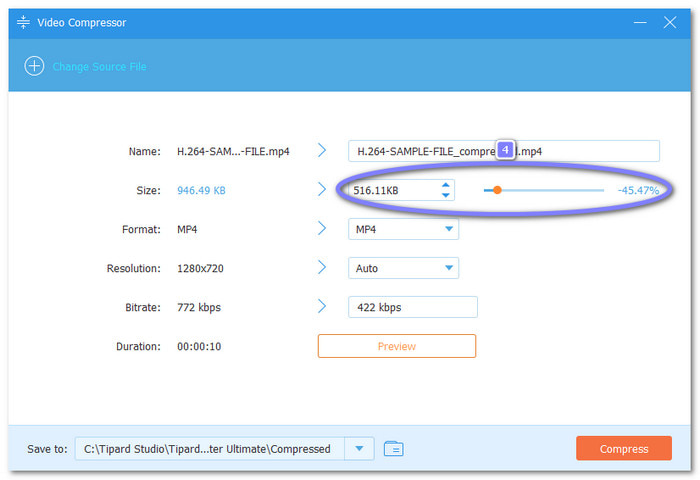
Task: Decrease size with the down arrow
Action: coord(445,196)
